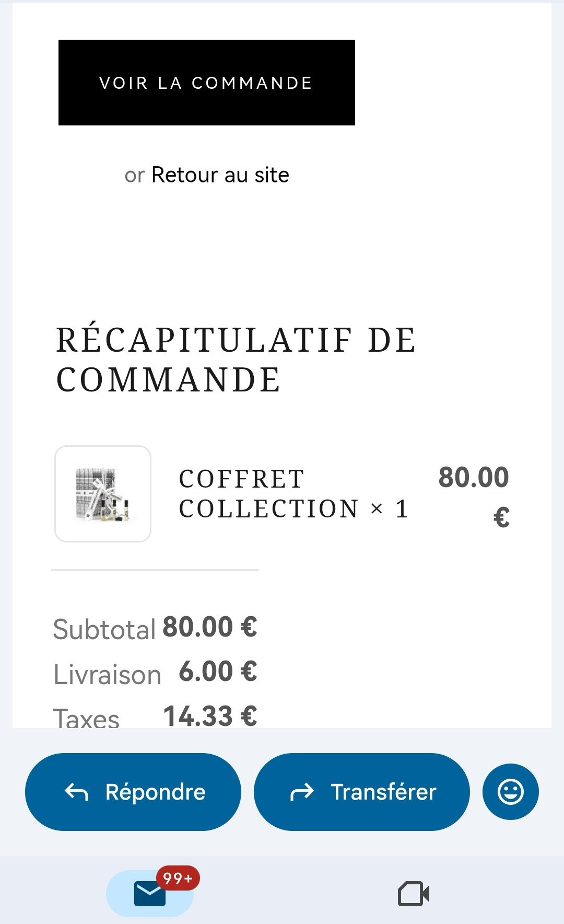Screen dimensions: 564x924
Task: Click the 80.00 € subtotal amount
Action: tap(210, 627)
